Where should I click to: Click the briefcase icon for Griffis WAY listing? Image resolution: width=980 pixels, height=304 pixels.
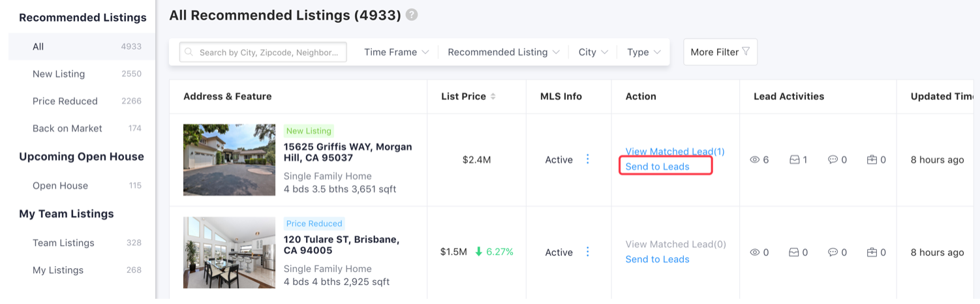coord(872,160)
